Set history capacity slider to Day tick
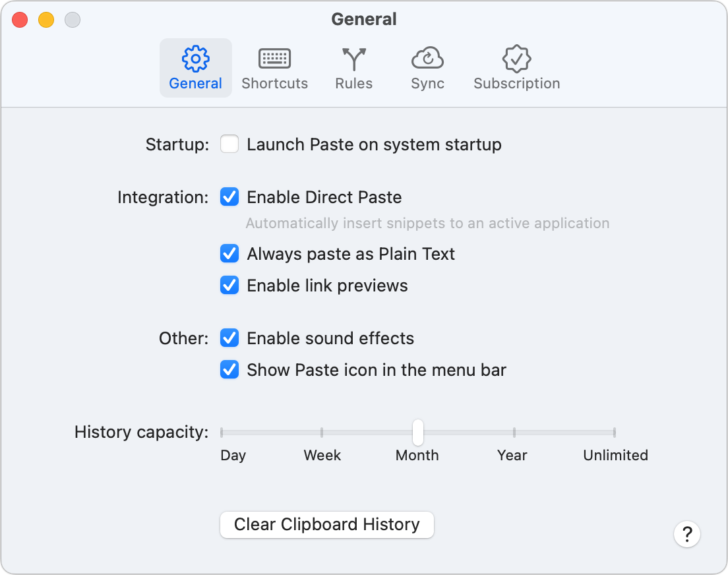This screenshot has height=575, width=728. click(x=222, y=433)
